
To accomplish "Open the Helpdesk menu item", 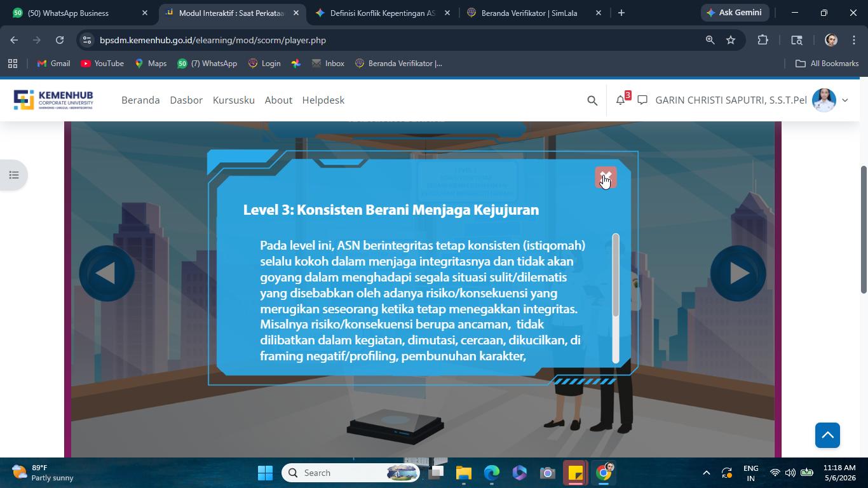I will tap(323, 100).
